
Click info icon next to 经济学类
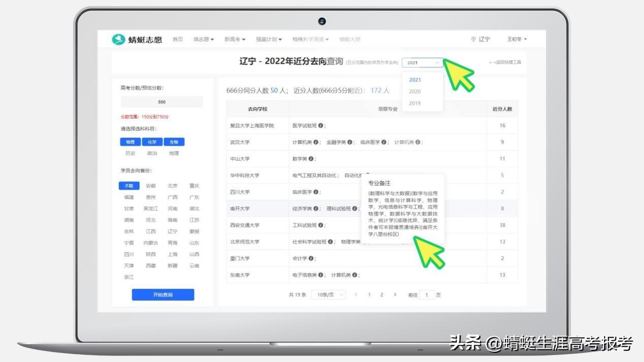[316, 209]
